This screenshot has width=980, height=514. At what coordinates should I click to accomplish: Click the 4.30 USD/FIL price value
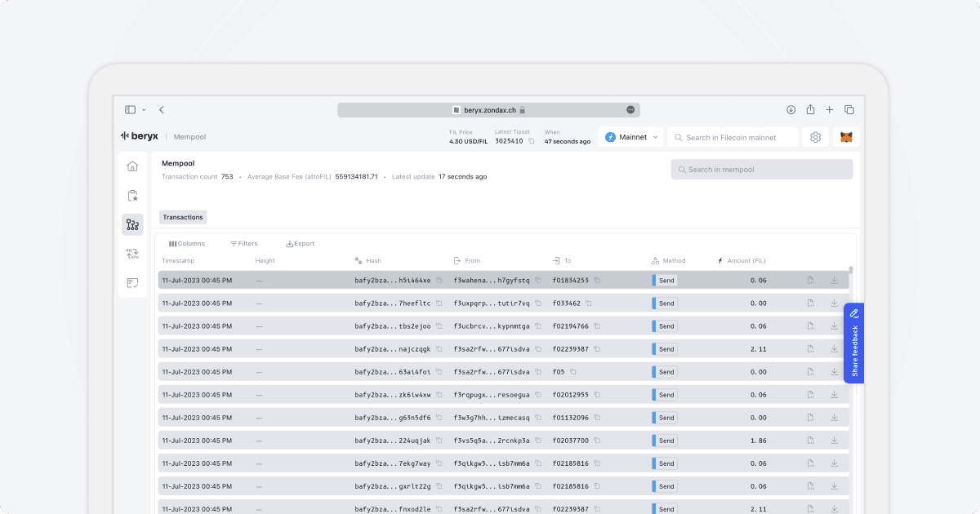tap(469, 141)
